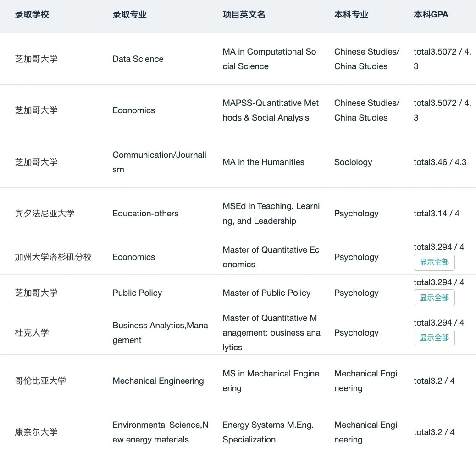Viewport: 476px width, 453px height.
Task: Select 芝加哥大学 in the Public Policy row
Action: point(36,293)
